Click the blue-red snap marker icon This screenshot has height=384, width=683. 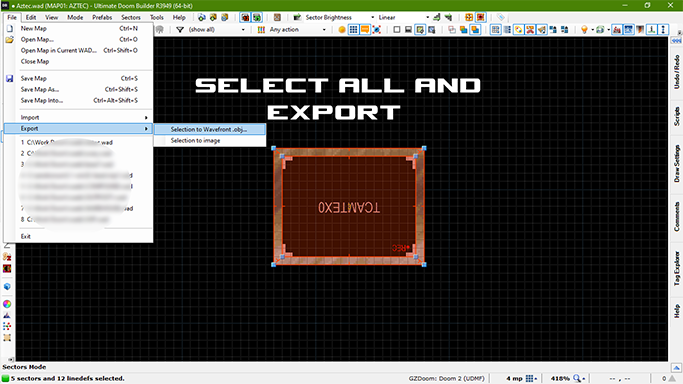[x=377, y=30]
